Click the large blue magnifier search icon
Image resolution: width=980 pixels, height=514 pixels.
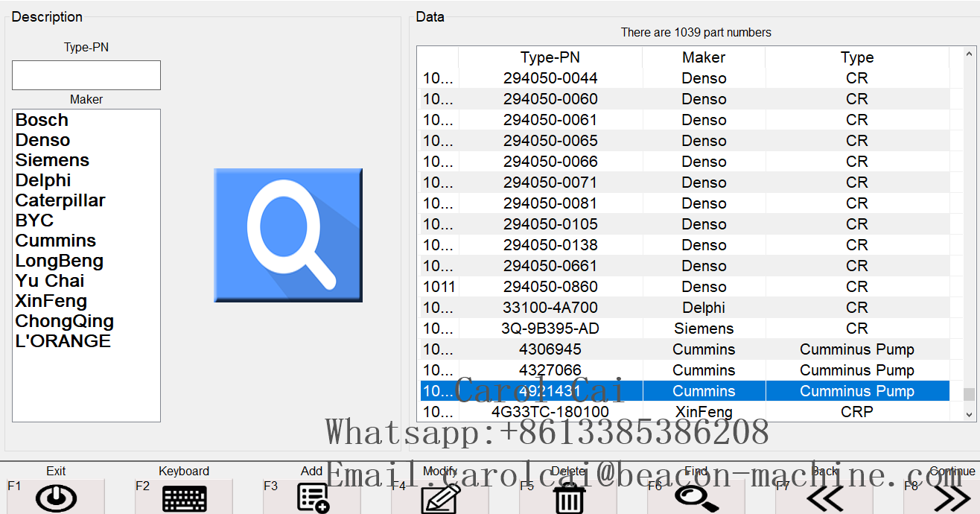click(288, 235)
